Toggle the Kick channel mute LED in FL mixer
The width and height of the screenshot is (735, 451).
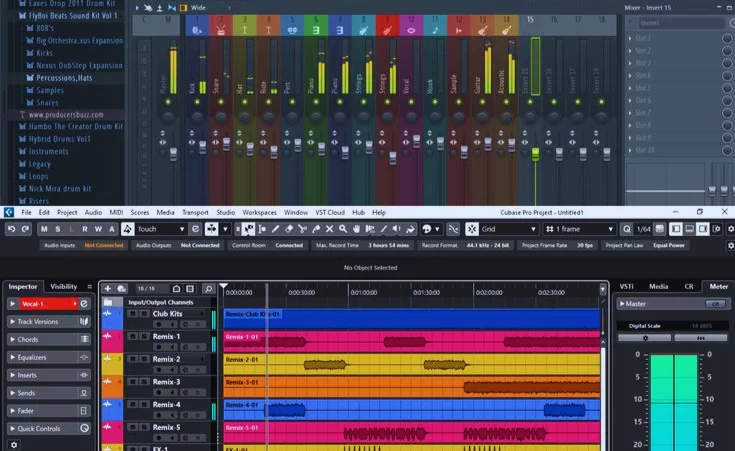197,102
